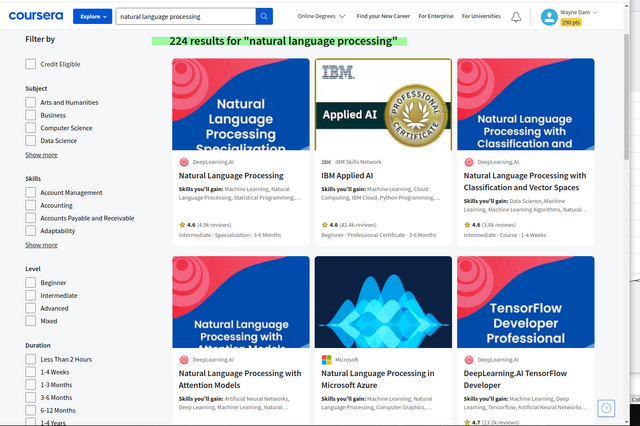The height and width of the screenshot is (426, 640).
Task: Open the Explore dropdown menu
Action: coord(93,16)
